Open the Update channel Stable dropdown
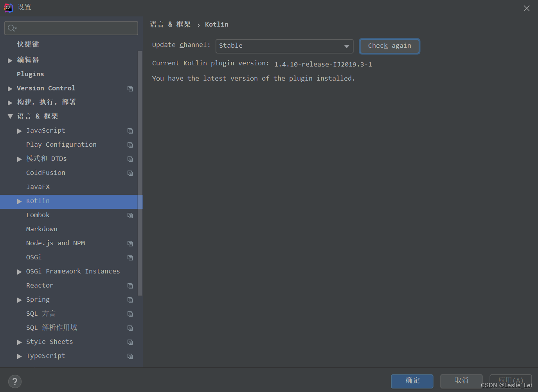 point(284,46)
